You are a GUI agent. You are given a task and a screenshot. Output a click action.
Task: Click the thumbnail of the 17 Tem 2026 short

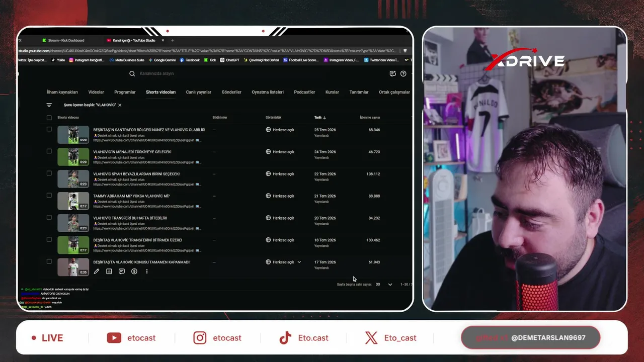coord(73,267)
